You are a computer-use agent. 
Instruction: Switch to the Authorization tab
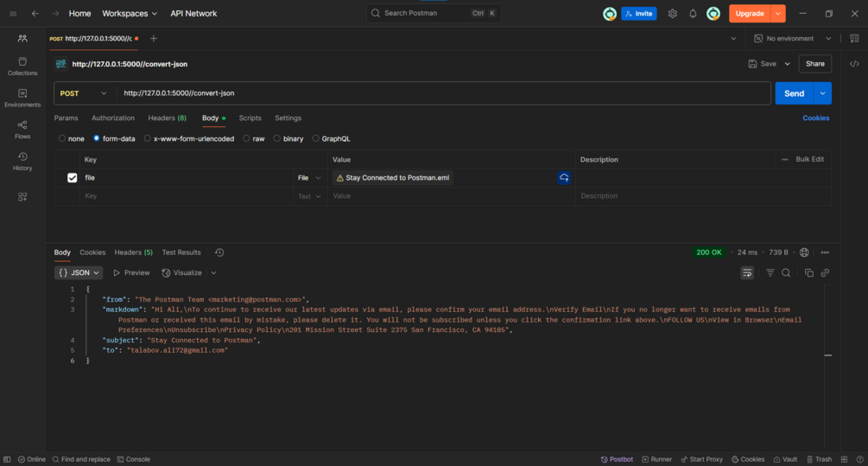tap(113, 118)
